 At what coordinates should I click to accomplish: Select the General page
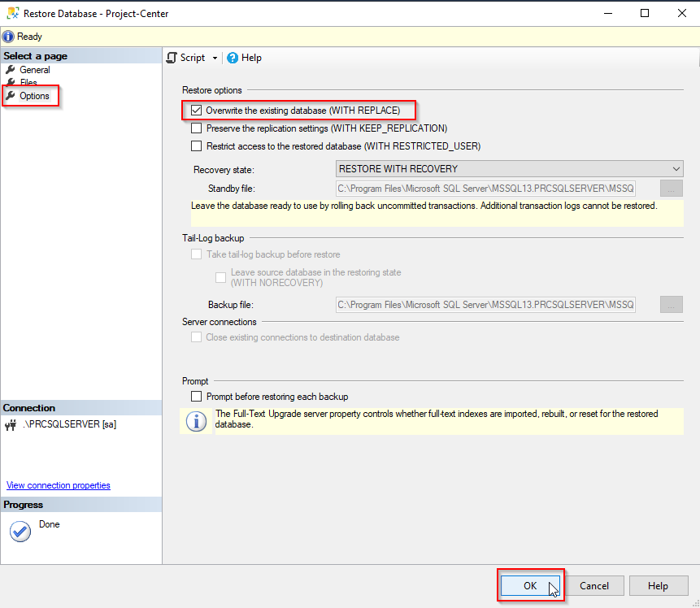click(34, 70)
